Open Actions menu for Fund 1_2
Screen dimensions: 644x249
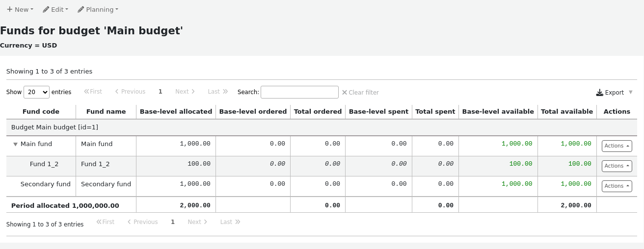(617, 166)
